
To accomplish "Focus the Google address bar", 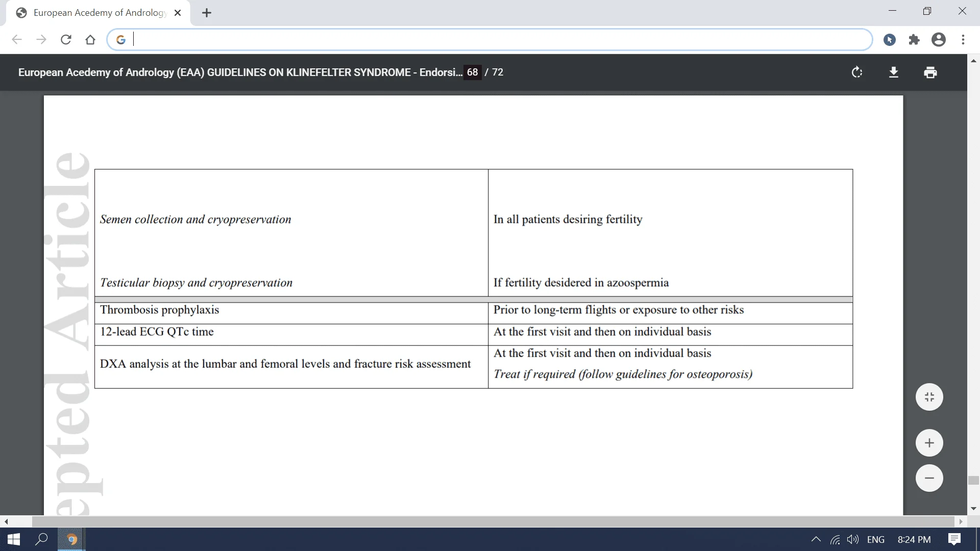I will (x=490, y=39).
